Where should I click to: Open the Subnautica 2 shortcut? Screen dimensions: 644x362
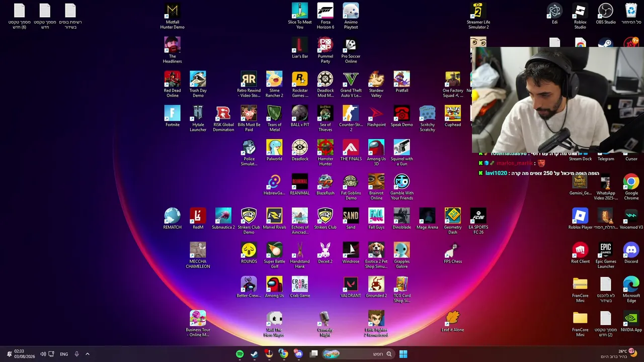pyautogui.click(x=223, y=219)
